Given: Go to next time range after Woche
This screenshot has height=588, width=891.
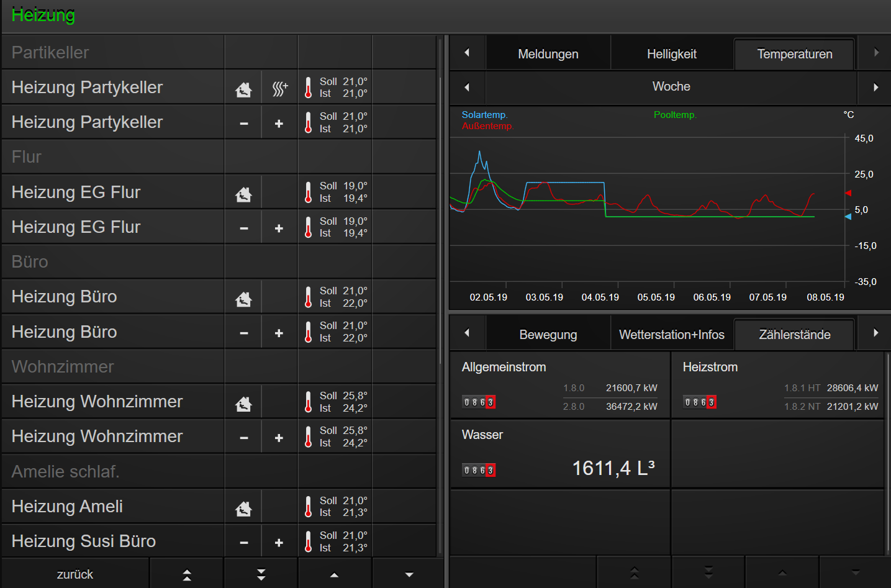Looking at the screenshot, I should click(875, 87).
